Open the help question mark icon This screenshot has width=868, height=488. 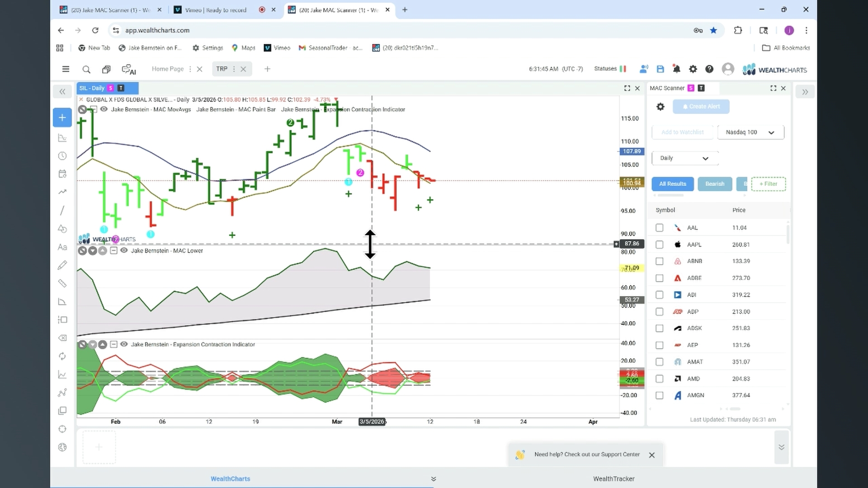709,69
